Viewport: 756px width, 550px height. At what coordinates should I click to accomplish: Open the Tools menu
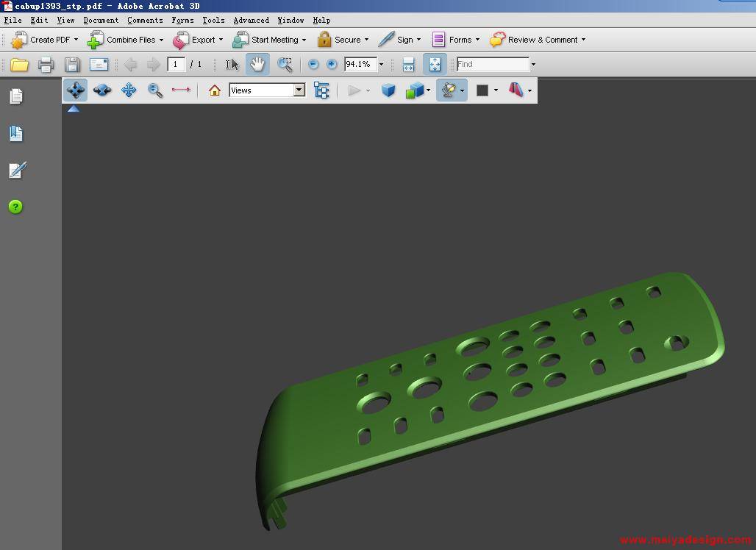213,21
